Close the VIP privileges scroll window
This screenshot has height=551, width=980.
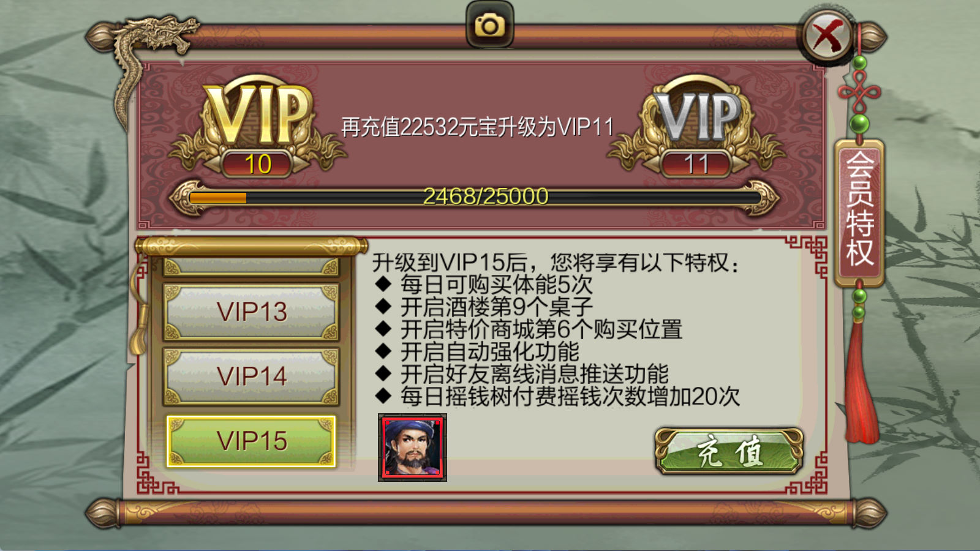(x=827, y=36)
